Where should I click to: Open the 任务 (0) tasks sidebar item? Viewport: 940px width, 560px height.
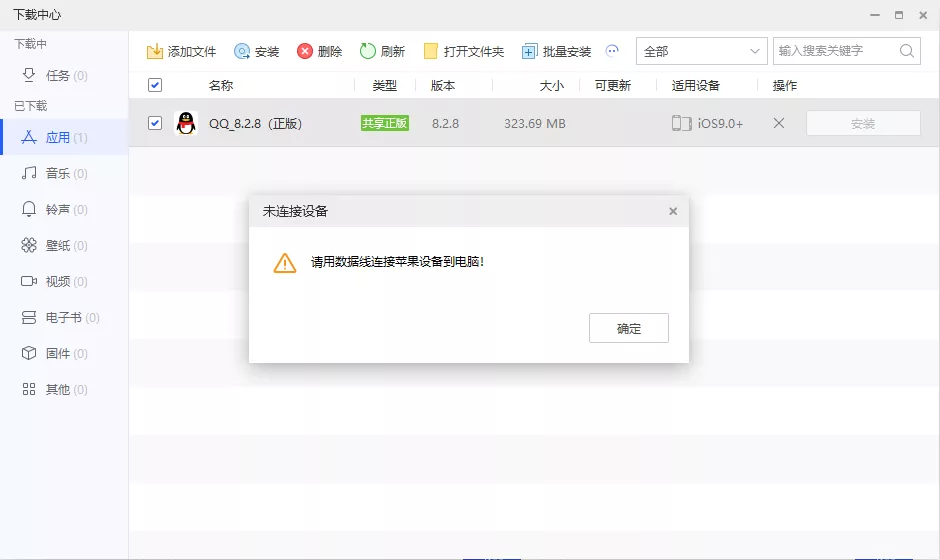(64, 76)
